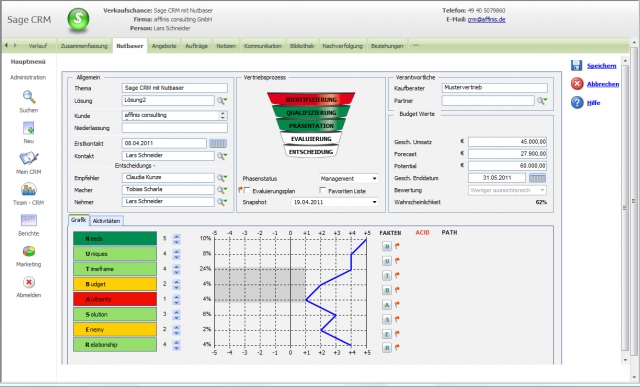This screenshot has height=387, width=640.
Task: Click the Neu document icon
Action: click(x=29, y=129)
